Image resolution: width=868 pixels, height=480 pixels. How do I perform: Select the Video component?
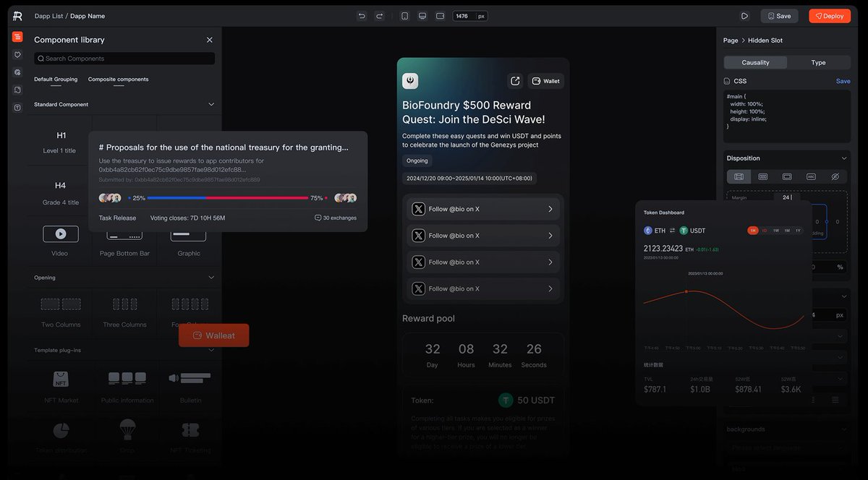pos(61,240)
